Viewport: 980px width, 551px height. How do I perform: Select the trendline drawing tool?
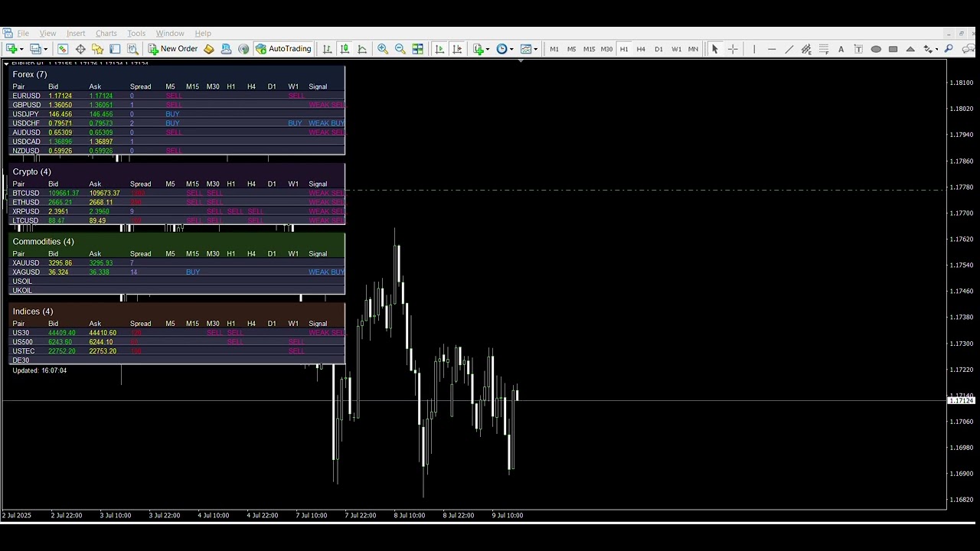point(789,49)
